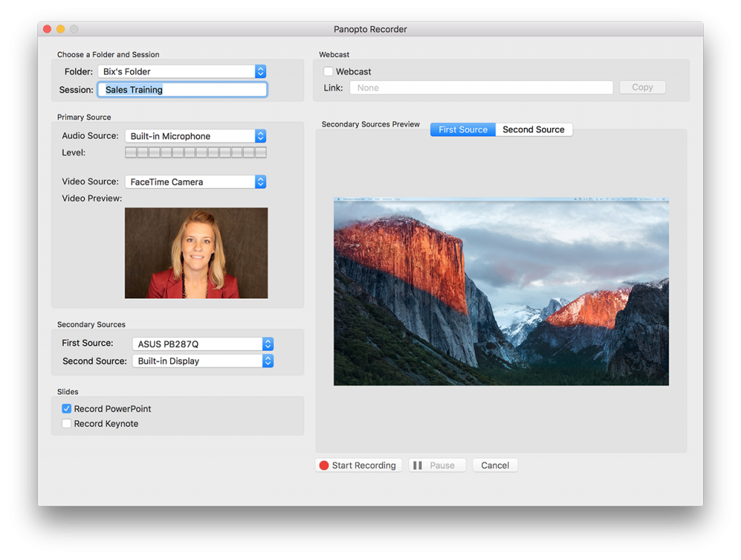
Task: Enable Record Keynote checkbox
Action: click(67, 424)
